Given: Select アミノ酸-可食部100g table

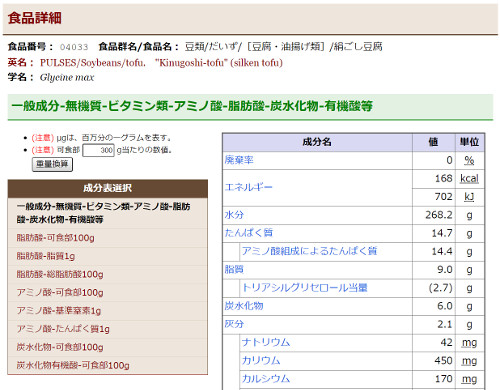Looking at the screenshot, I should pos(60,292).
